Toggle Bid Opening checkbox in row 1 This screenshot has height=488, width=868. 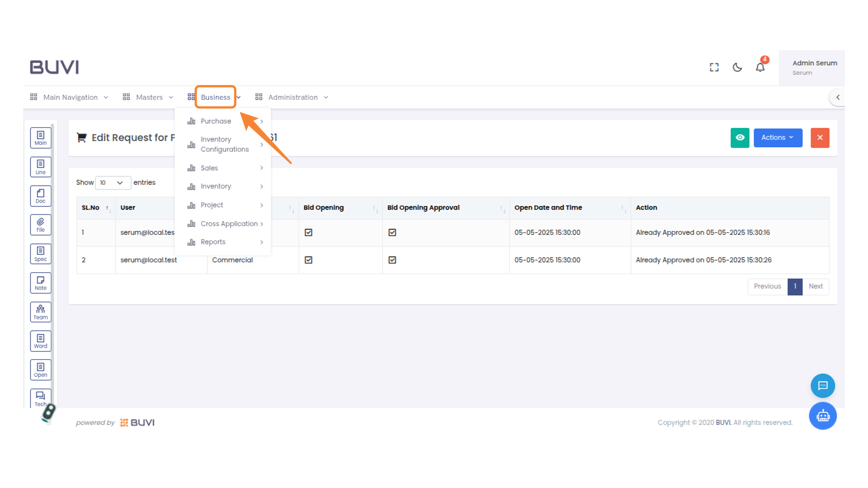309,233
